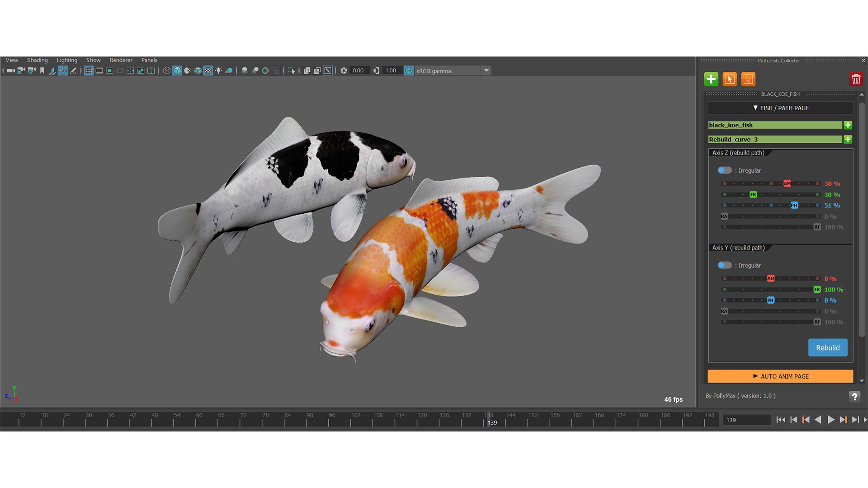Screen dimensions: 868x488
Task: Click the plus icon beside Rebuild_curve_3
Action: [848, 139]
